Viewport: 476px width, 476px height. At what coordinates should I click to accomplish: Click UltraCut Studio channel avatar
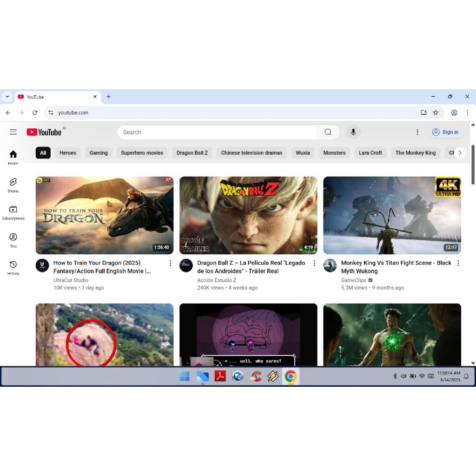click(x=42, y=265)
